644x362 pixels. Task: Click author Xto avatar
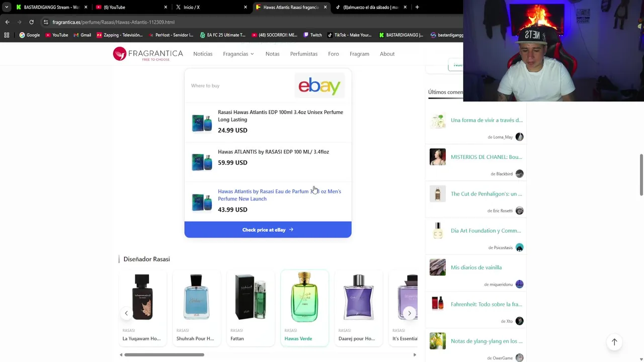click(519, 321)
